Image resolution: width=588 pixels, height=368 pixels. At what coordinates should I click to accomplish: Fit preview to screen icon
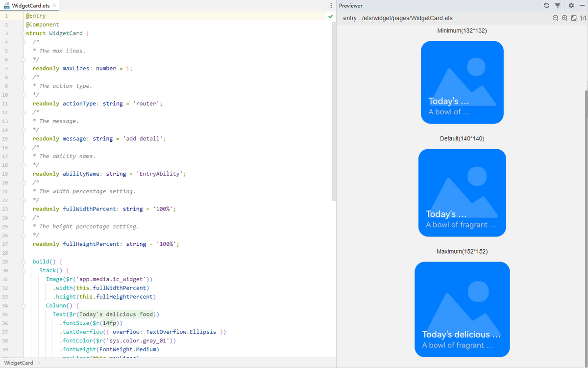[574, 18]
